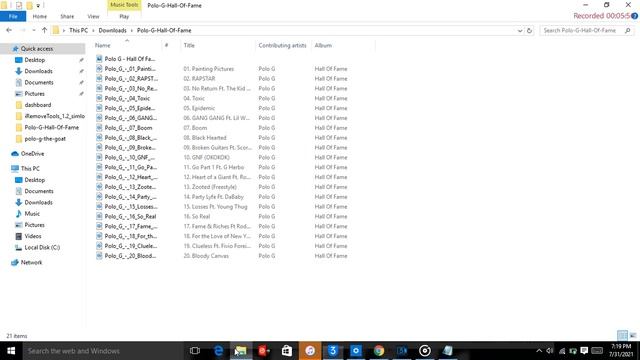Open pinned Downloads under Quick access
The height and width of the screenshot is (360, 640).
pos(38,71)
